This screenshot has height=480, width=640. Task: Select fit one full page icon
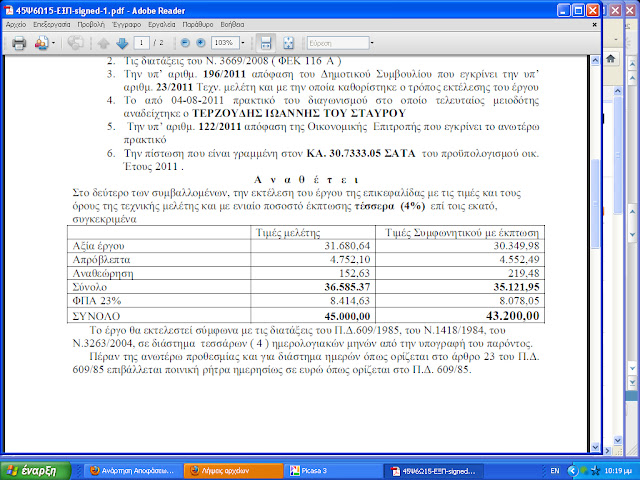pos(288,43)
